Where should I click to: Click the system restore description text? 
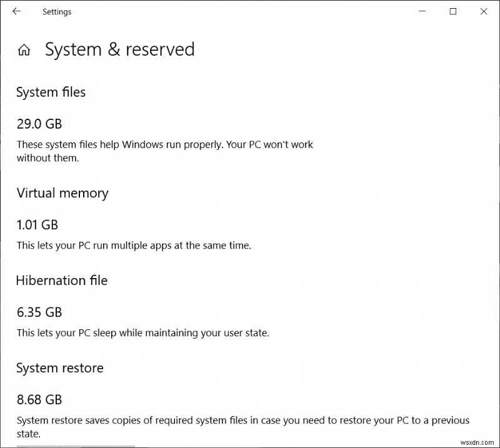243,427
